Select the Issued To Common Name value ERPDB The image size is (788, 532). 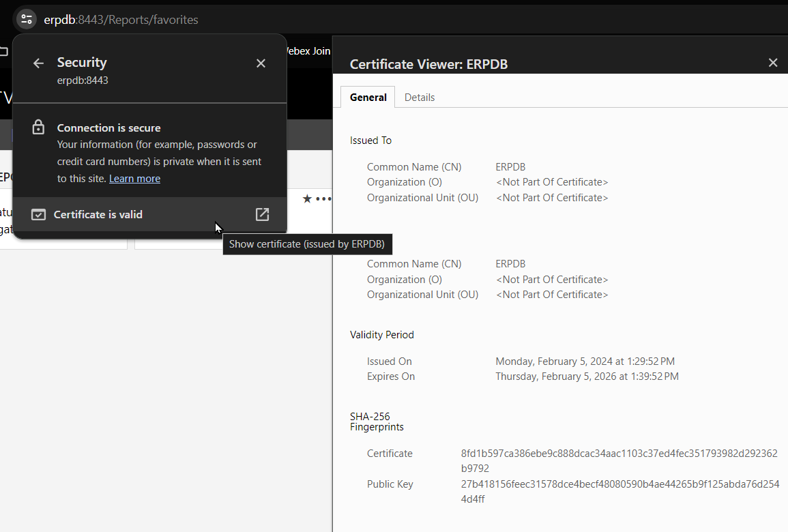510,167
